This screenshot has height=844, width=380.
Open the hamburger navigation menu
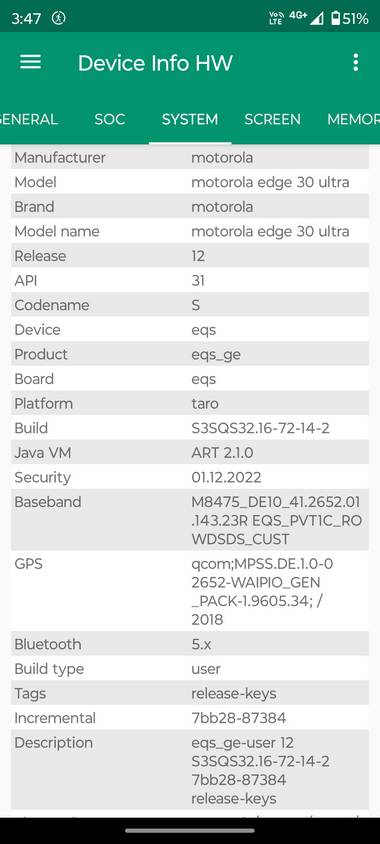[x=31, y=62]
